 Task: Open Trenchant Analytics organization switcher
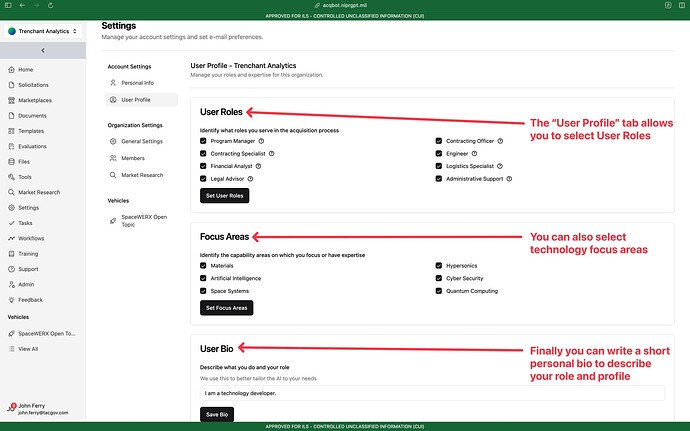[43, 31]
